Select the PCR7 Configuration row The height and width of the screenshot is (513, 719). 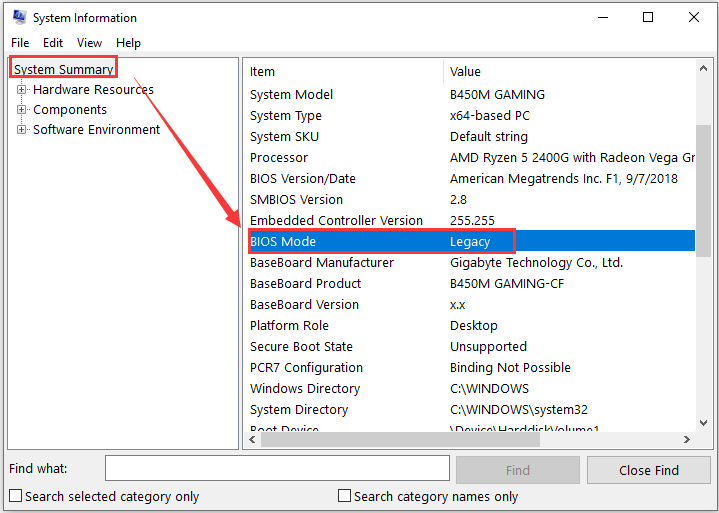point(471,368)
